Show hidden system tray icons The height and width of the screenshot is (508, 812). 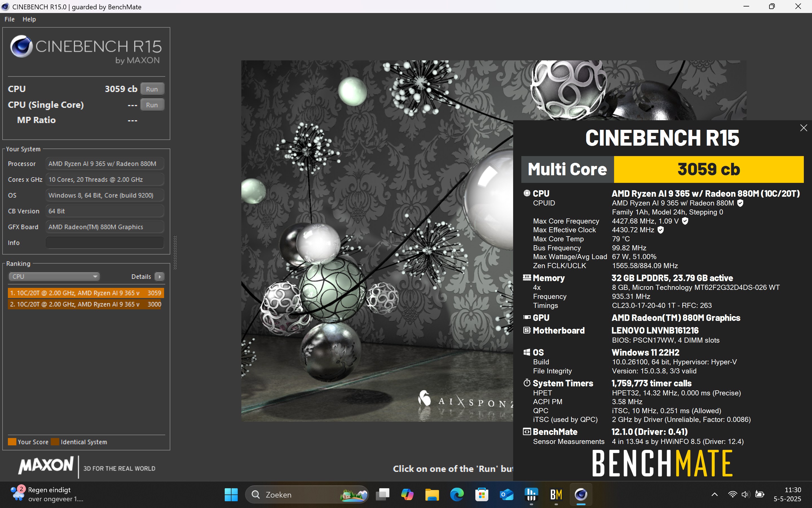[715, 494]
